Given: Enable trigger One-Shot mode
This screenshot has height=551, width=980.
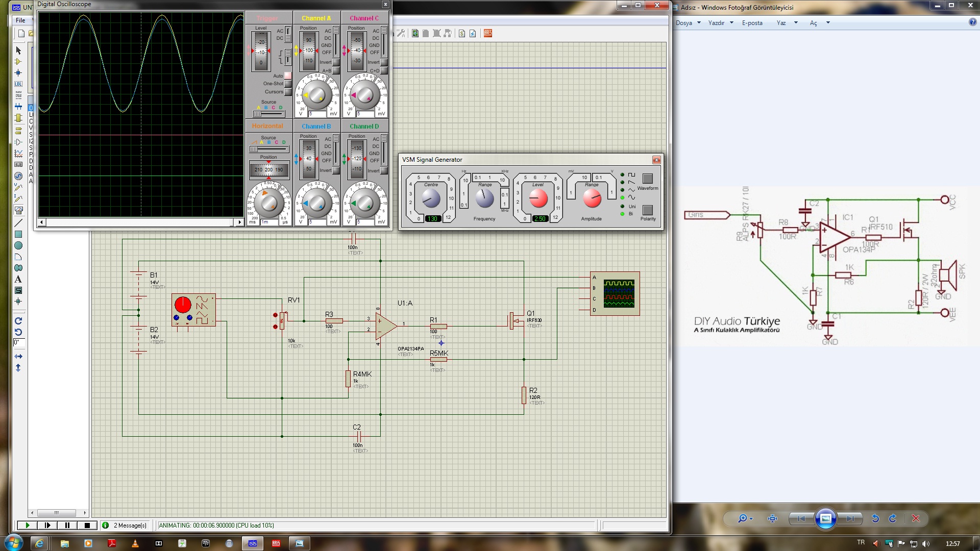Looking at the screenshot, I should tap(288, 84).
